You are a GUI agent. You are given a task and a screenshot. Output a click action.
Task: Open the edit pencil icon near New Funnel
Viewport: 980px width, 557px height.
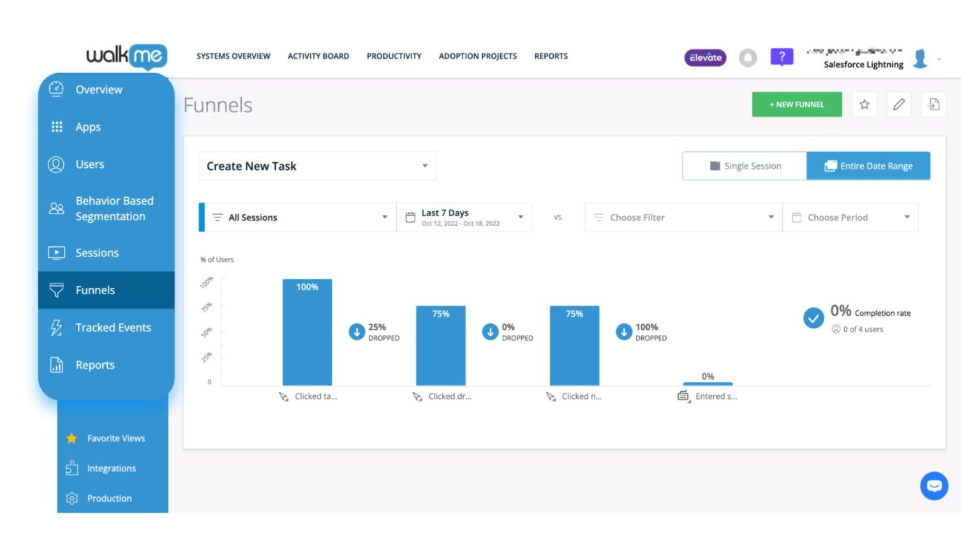(899, 104)
